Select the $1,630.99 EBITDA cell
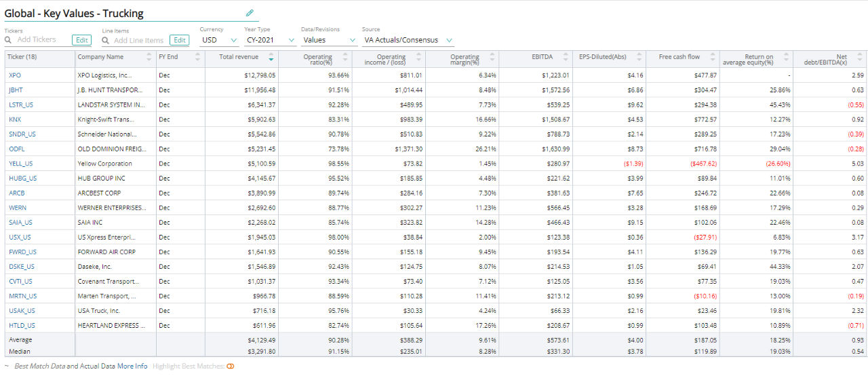This screenshot has height=376, width=868. [x=536, y=149]
